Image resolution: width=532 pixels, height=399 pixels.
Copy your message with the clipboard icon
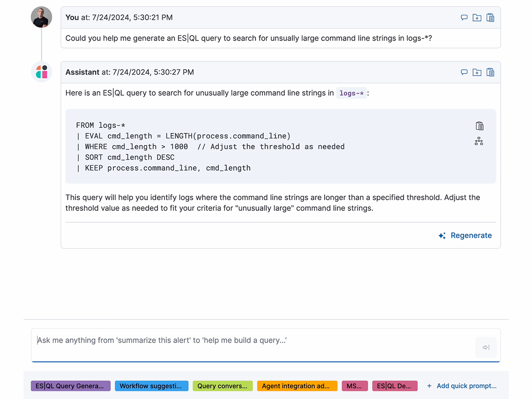[x=490, y=17]
